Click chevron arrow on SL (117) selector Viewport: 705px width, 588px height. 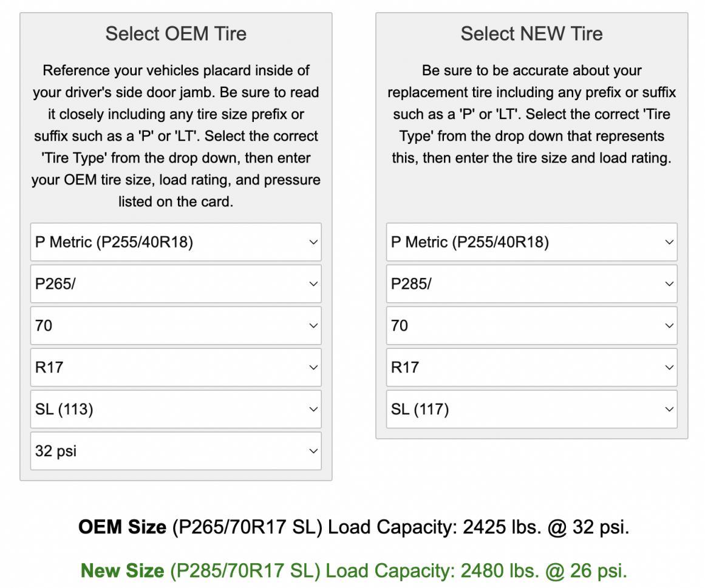669,409
